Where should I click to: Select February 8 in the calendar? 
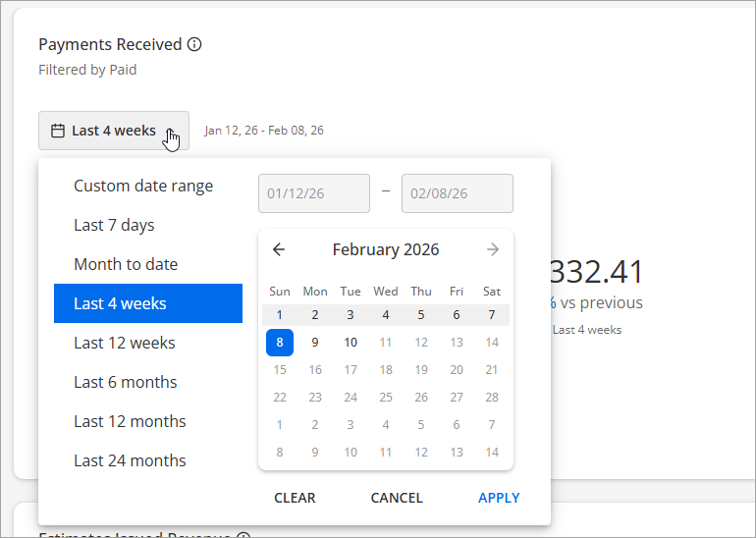[x=280, y=343]
